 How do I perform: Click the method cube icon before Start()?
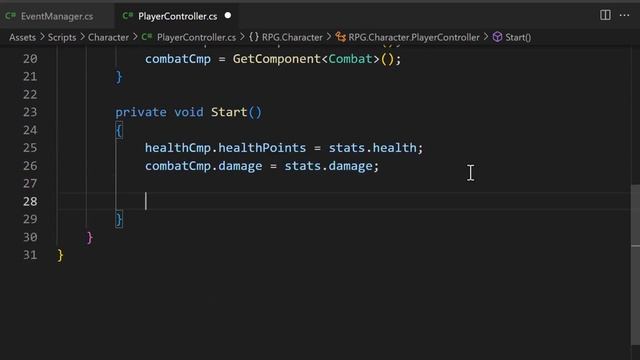(x=497, y=37)
